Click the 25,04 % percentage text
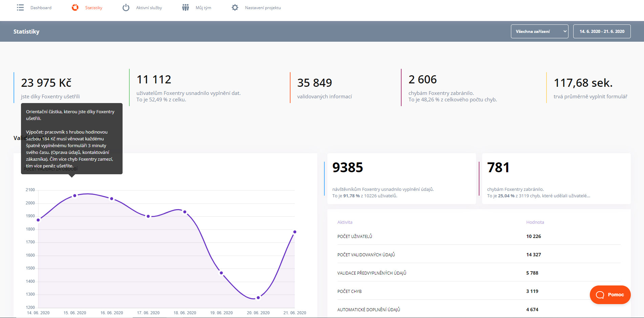 (x=506, y=196)
